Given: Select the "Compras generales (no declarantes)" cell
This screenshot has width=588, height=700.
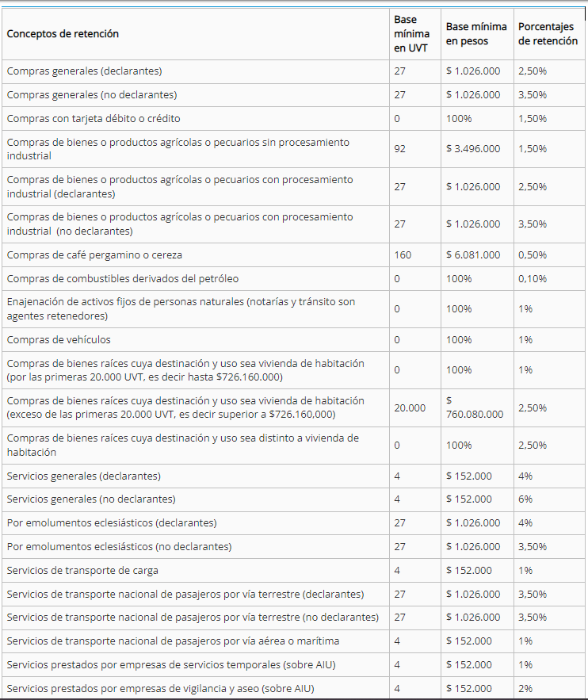Looking at the screenshot, I should (x=92, y=95).
